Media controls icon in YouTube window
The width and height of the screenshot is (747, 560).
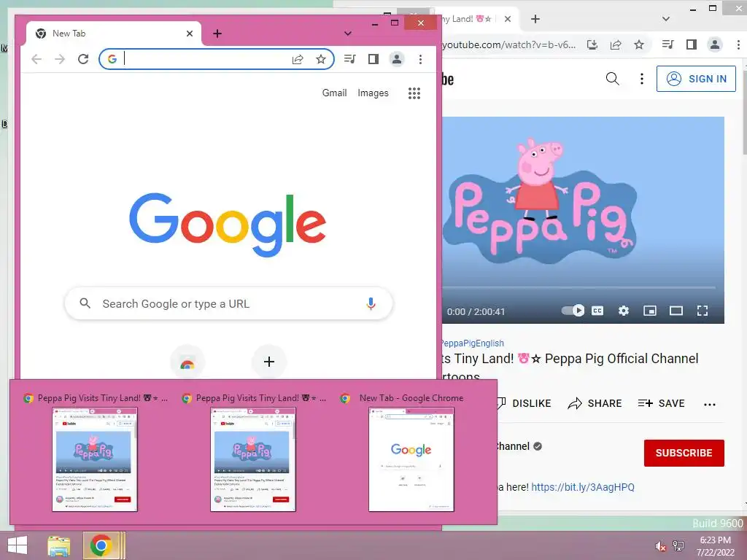(x=668, y=44)
